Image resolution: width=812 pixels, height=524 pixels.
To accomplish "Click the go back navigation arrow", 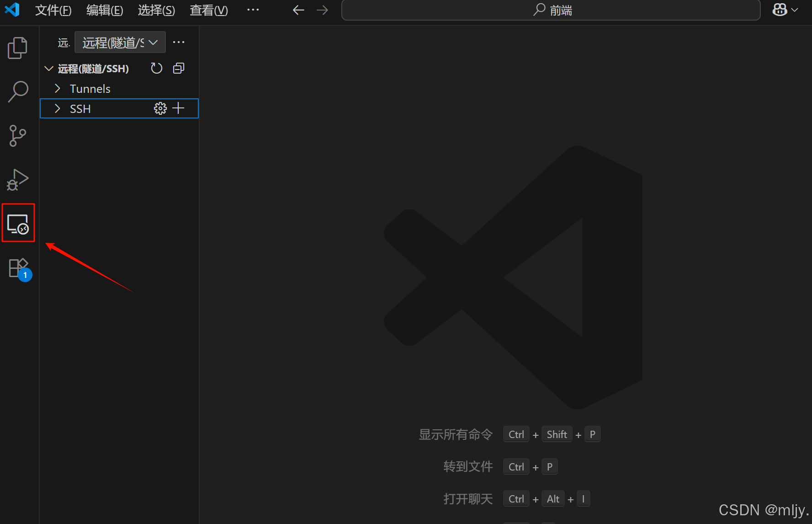I will point(298,10).
